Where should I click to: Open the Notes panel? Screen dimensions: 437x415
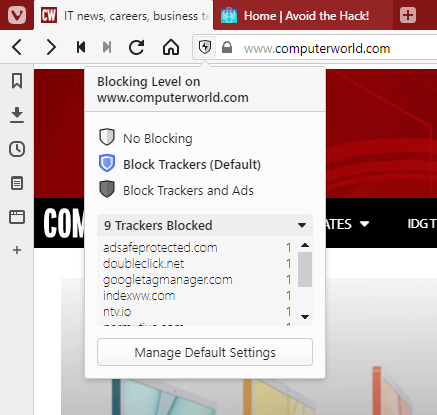pos(17,183)
